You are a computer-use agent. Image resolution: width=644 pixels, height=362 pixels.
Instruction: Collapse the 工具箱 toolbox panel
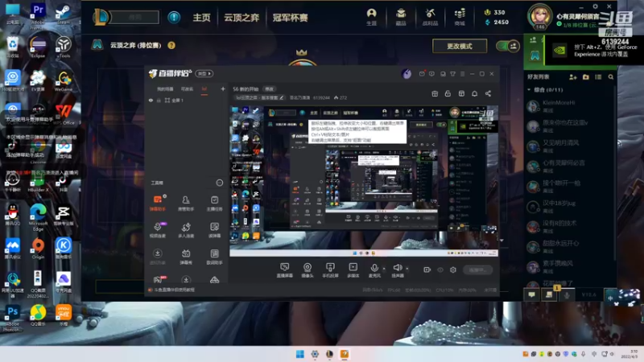pyautogui.click(x=219, y=183)
